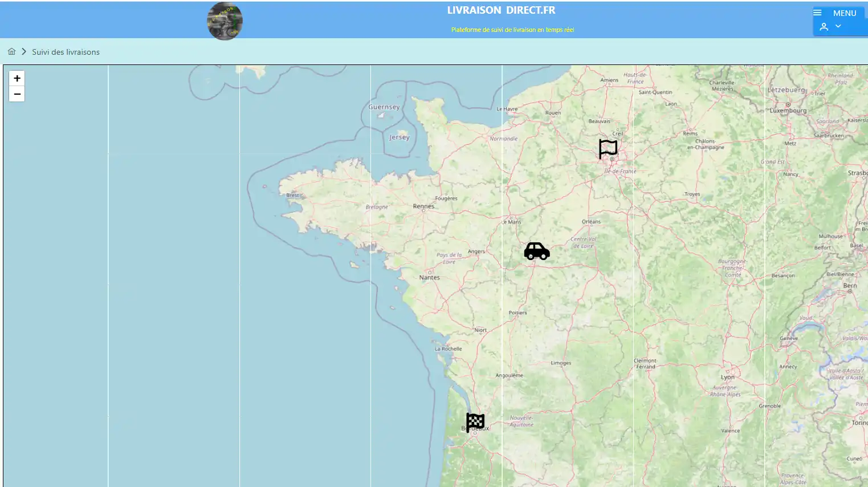
Task: Click the Brest label on the map
Action: pos(292,195)
